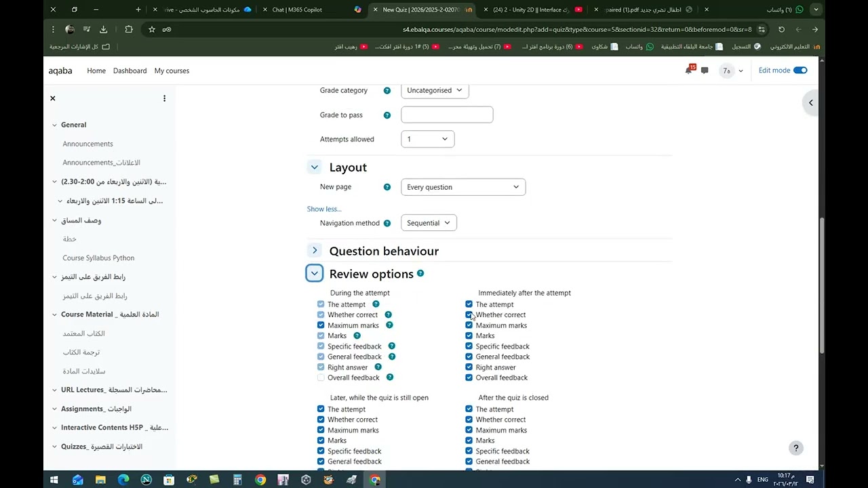Open My courses in the top navigation
Viewport: 868px width, 488px height.
click(172, 70)
